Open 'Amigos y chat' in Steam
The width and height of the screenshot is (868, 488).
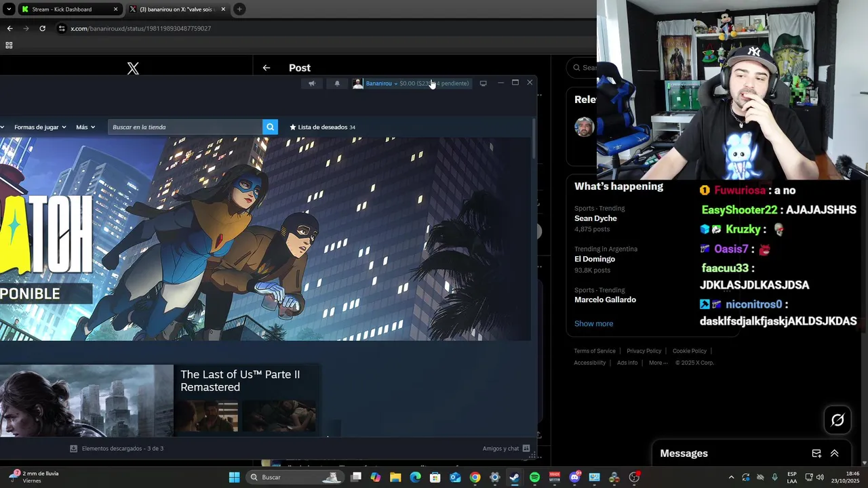(506, 449)
